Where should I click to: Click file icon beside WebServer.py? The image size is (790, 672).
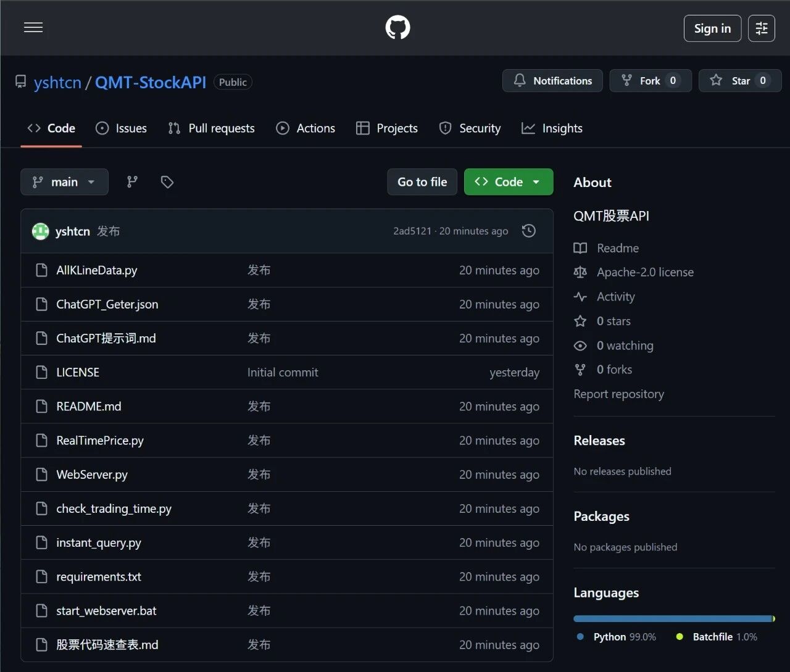pyautogui.click(x=41, y=475)
